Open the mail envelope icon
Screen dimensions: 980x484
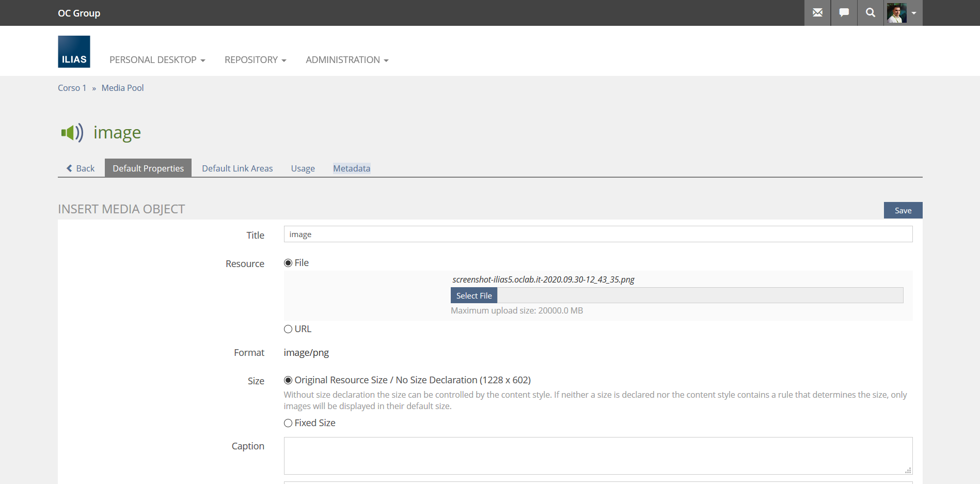[x=817, y=13]
